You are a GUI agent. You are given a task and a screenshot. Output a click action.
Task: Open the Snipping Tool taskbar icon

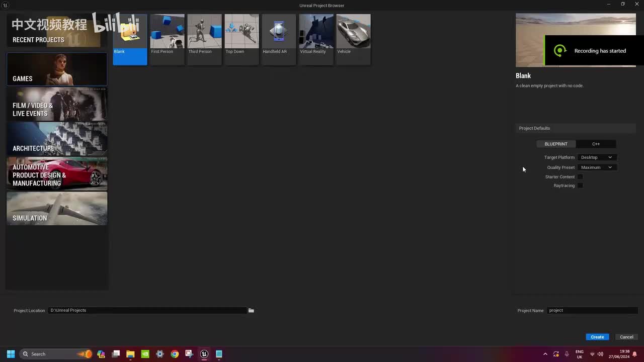189,354
